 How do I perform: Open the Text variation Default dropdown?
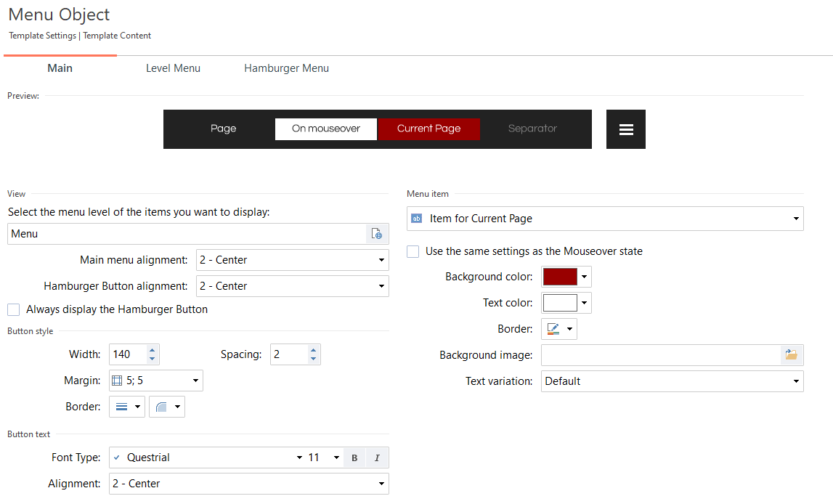673,381
